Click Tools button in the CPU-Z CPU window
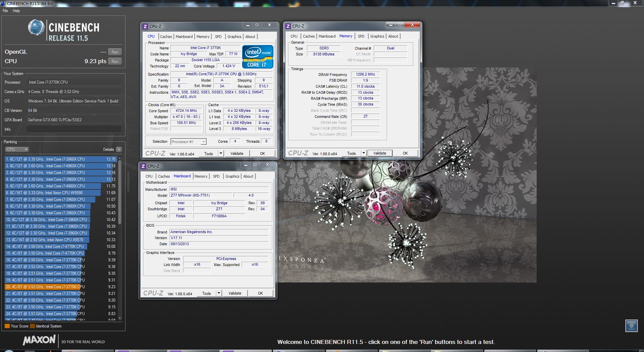Image resolution: width=644 pixels, height=352 pixels. click(x=209, y=153)
